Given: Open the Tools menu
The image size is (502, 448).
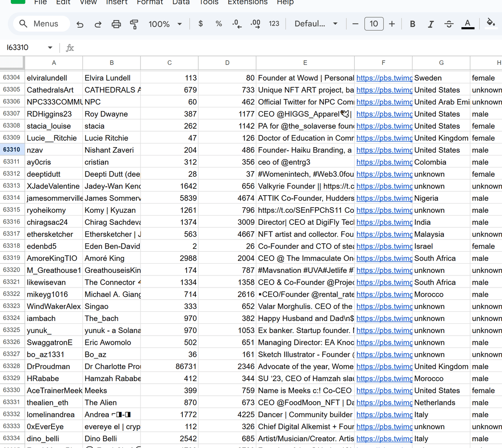Looking at the screenshot, I should pos(209,2).
